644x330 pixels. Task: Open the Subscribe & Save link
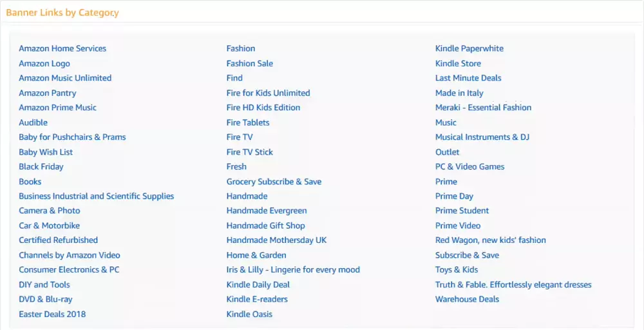467,255
